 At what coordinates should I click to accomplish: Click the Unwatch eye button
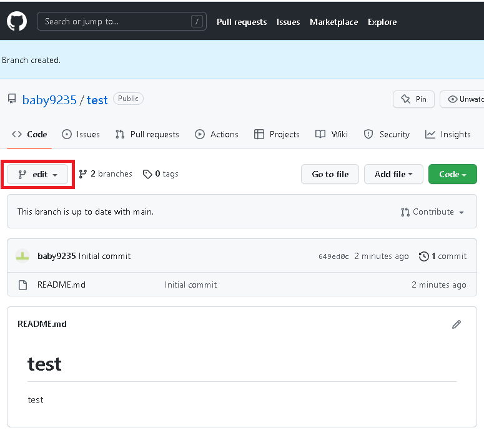pyautogui.click(x=462, y=99)
